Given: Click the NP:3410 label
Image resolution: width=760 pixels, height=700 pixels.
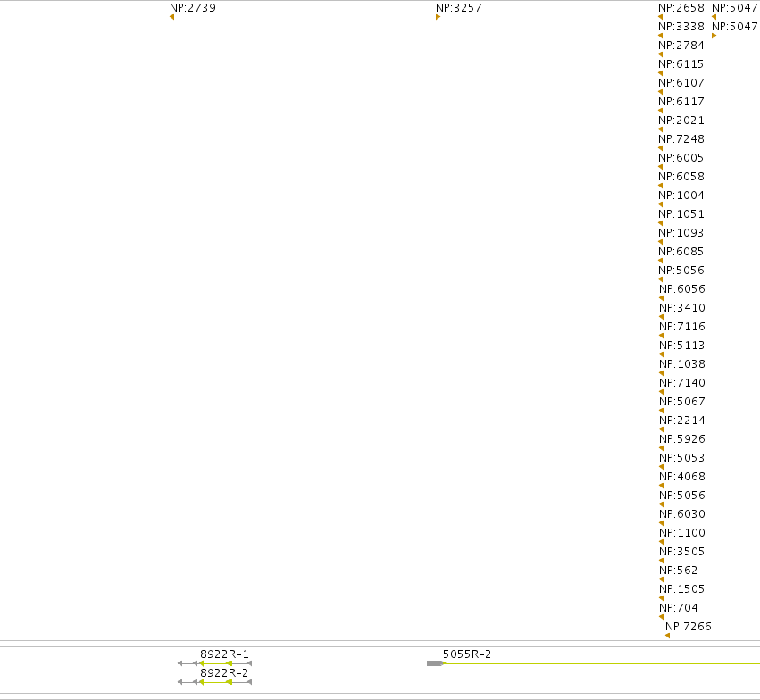Looking at the screenshot, I should coord(682,308).
